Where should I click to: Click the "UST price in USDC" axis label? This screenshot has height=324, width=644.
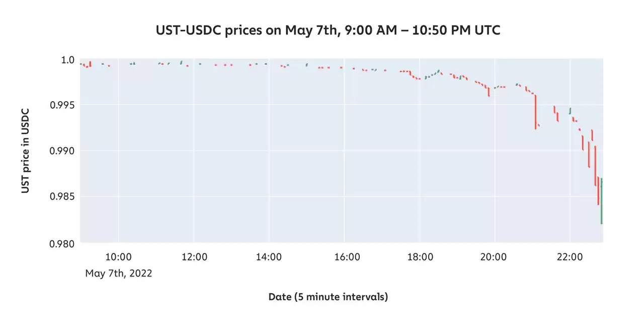pyautogui.click(x=25, y=151)
